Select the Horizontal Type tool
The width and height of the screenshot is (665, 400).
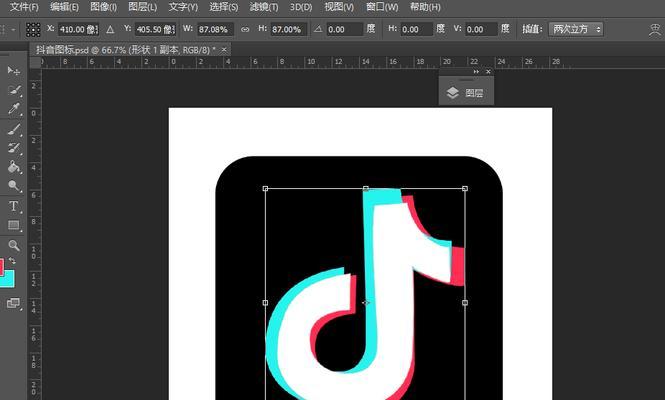point(14,206)
